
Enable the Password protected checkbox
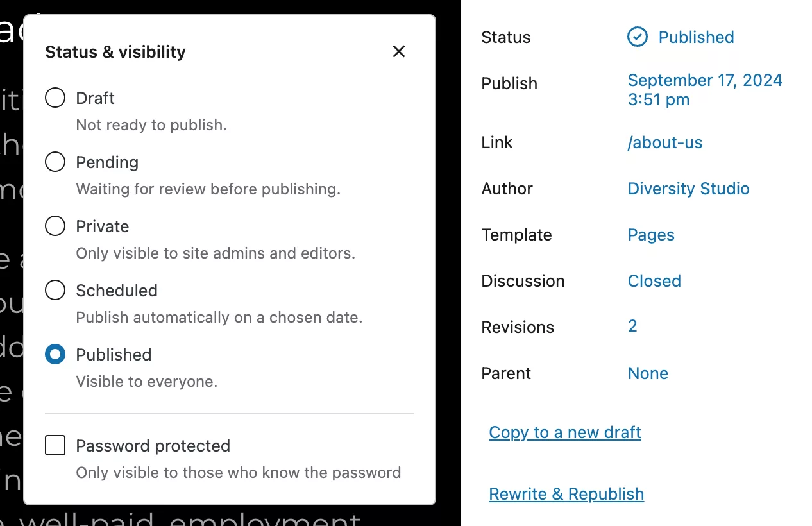(55, 445)
